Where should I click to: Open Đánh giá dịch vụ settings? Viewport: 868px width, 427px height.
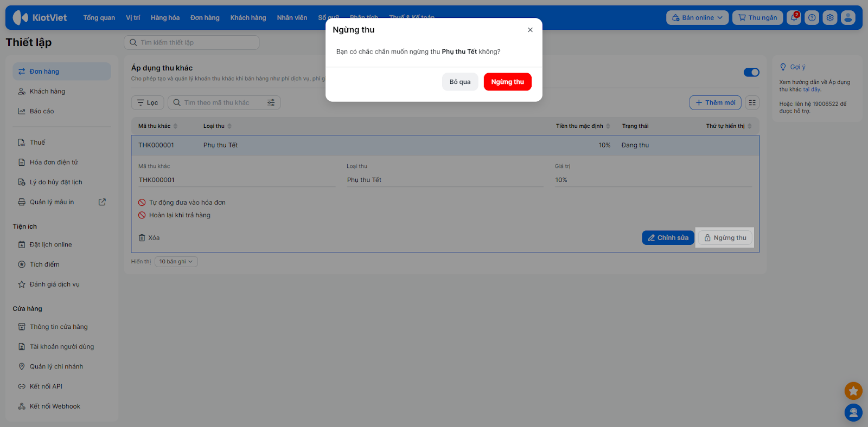[x=62, y=284]
